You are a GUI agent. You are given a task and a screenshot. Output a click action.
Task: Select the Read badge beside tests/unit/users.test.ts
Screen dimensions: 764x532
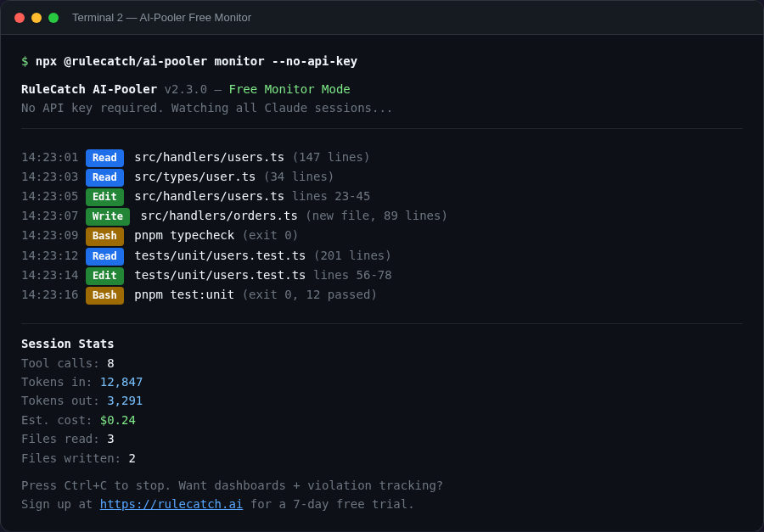coord(104,255)
